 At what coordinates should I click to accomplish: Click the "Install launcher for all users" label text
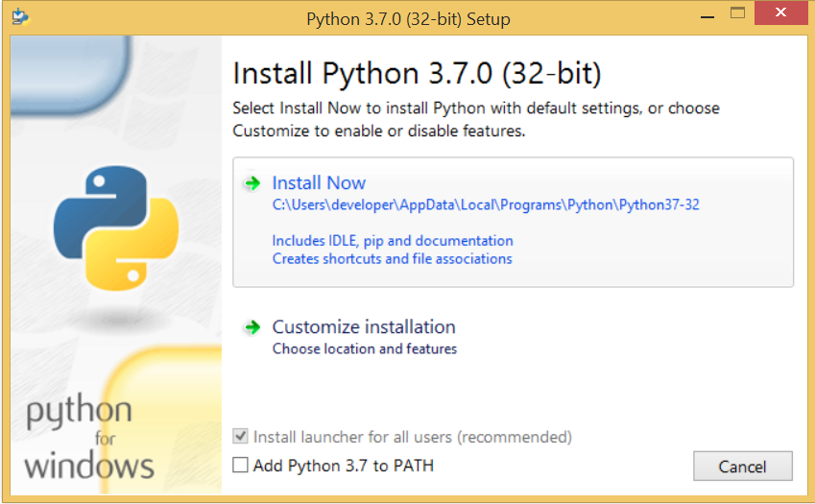pos(412,437)
